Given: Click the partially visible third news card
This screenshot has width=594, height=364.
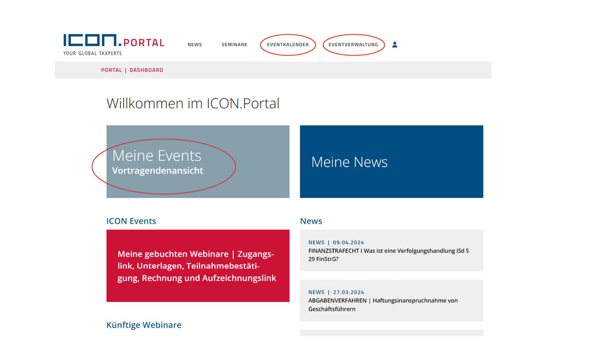Looking at the screenshot, I should tap(391, 333).
